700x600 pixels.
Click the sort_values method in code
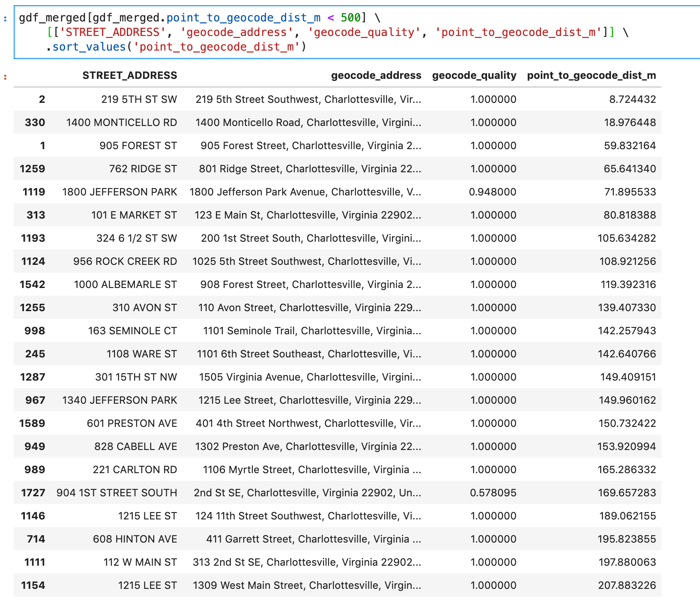(89, 47)
